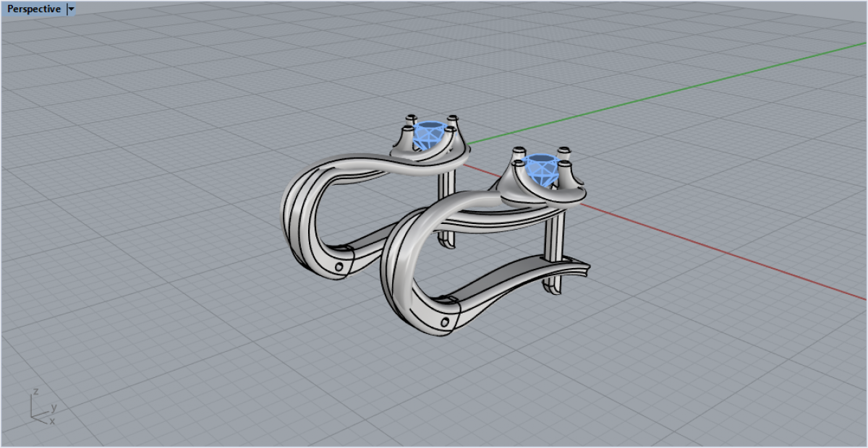Viewport: 868px width, 448px height.
Task: Click the pin hole on the rear ring
Action: [339, 266]
